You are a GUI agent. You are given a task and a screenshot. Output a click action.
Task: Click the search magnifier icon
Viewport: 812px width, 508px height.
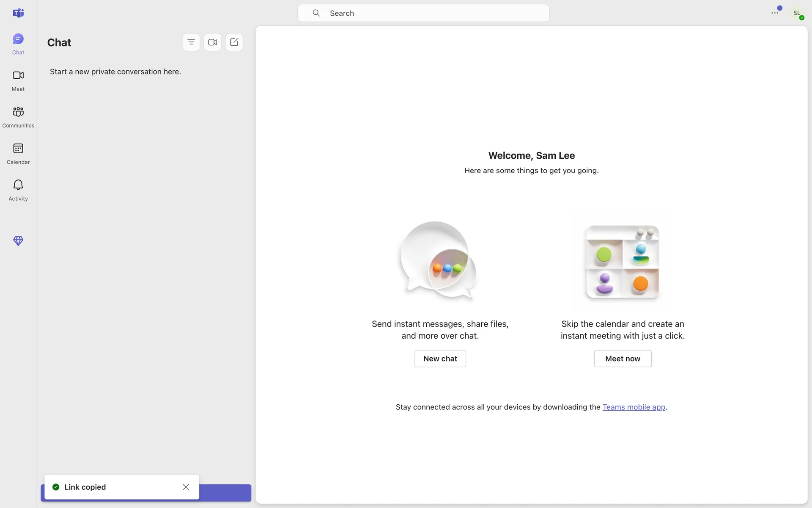click(x=316, y=13)
